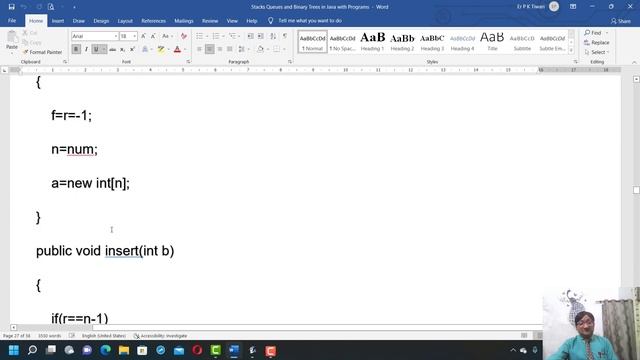Apply the red Font Color
The width and height of the screenshot is (640, 360).
coord(177,49)
